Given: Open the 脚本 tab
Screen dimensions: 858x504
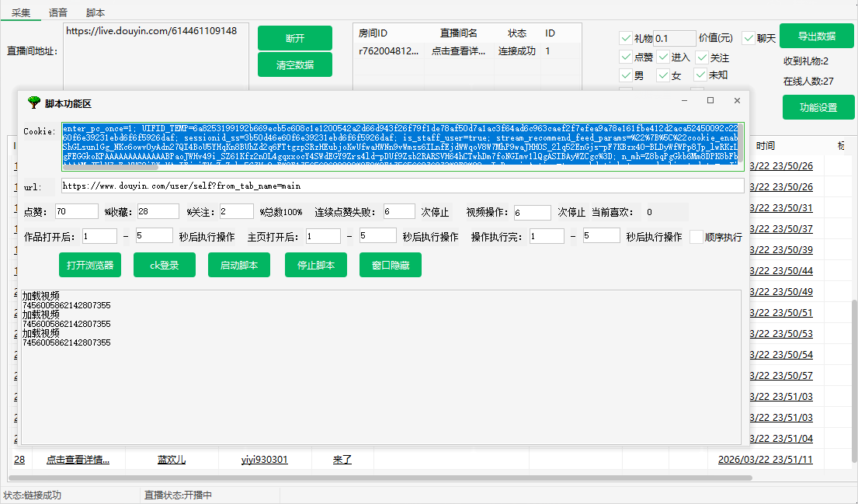Looking at the screenshot, I should tap(96, 12).
